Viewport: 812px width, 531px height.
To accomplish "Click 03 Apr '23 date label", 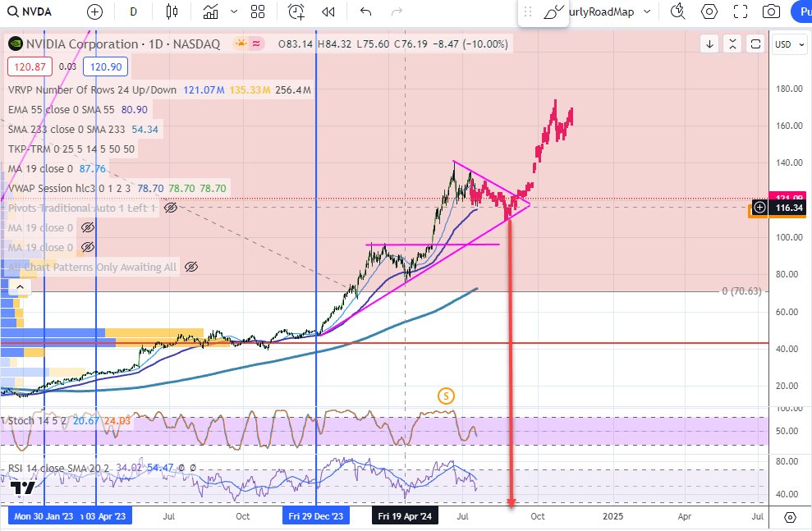I will (x=106, y=516).
